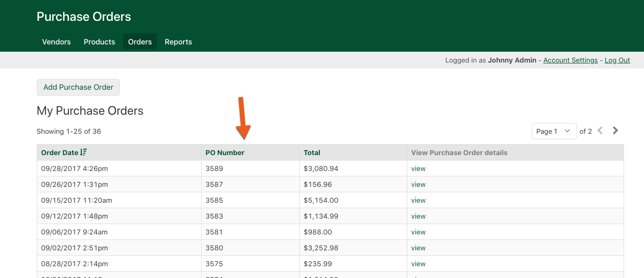This screenshot has width=644, height=278.
Task: View details for PO 3587
Action: [418, 185]
